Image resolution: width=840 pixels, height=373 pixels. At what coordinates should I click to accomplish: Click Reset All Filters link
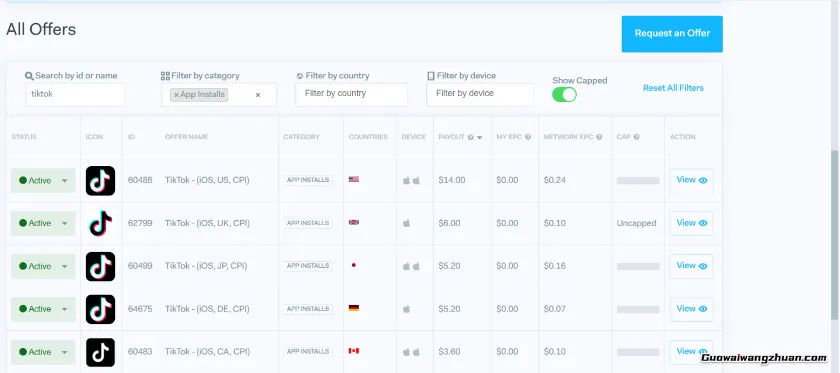(x=673, y=88)
